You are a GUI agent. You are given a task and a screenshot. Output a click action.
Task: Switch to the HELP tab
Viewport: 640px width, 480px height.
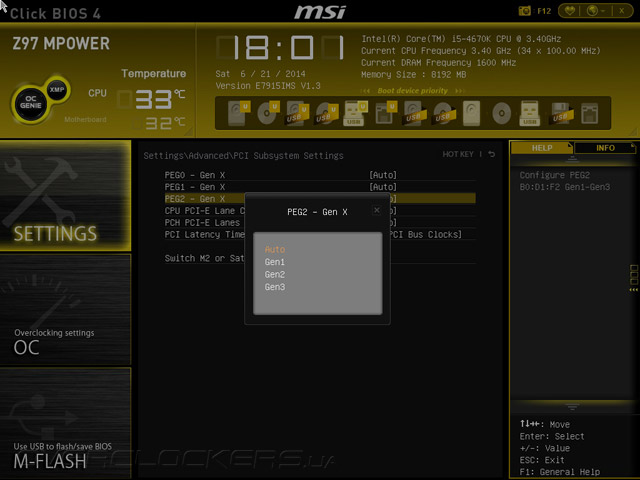[542, 148]
